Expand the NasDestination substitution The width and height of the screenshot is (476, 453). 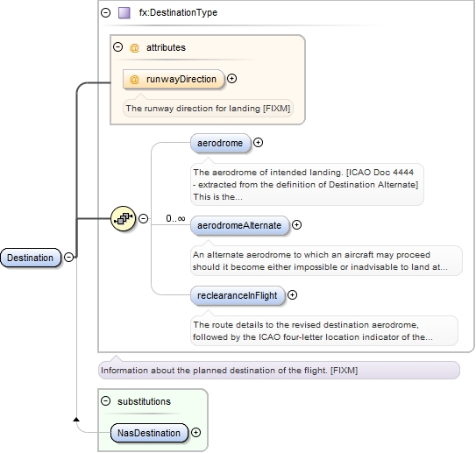195,433
